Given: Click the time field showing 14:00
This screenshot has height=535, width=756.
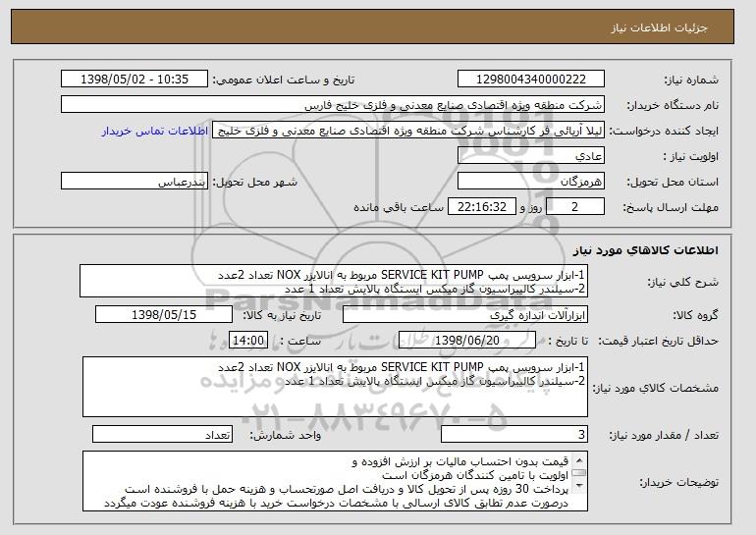Looking at the screenshot, I should tap(248, 341).
